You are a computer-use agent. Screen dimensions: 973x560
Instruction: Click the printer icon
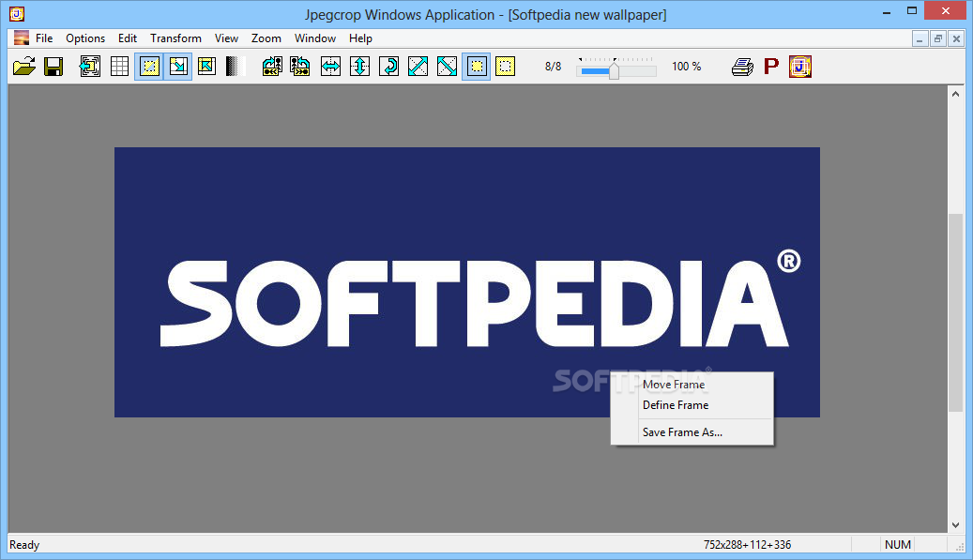pos(742,67)
